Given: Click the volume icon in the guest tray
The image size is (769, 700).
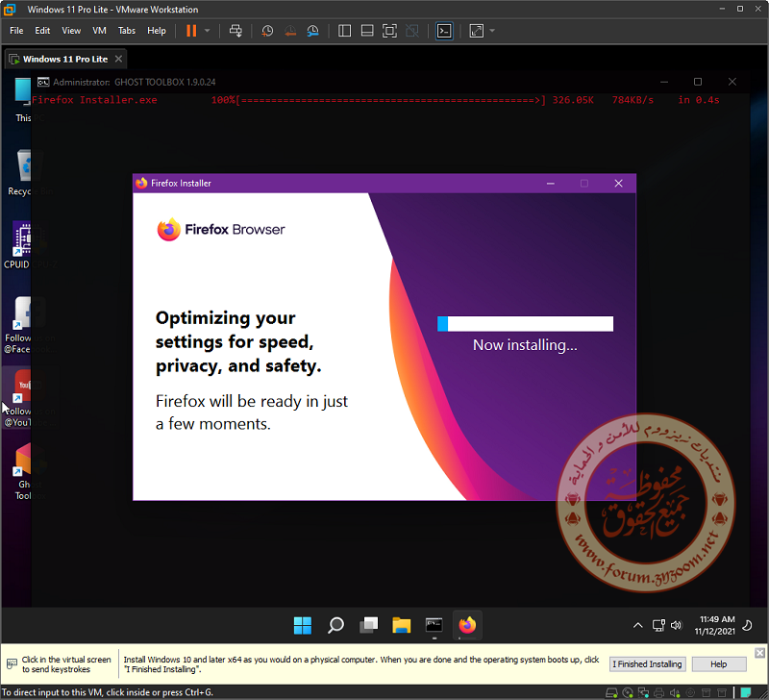Looking at the screenshot, I should 677,625.
